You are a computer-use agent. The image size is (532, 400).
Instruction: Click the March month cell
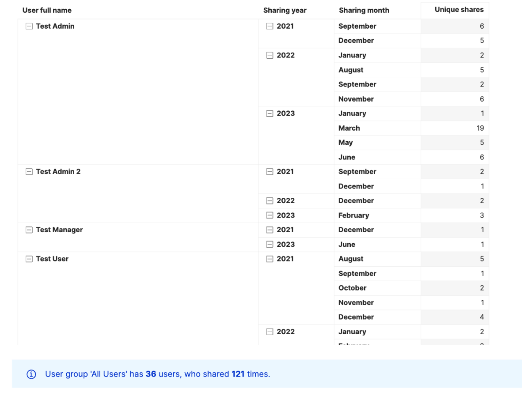tap(377, 128)
